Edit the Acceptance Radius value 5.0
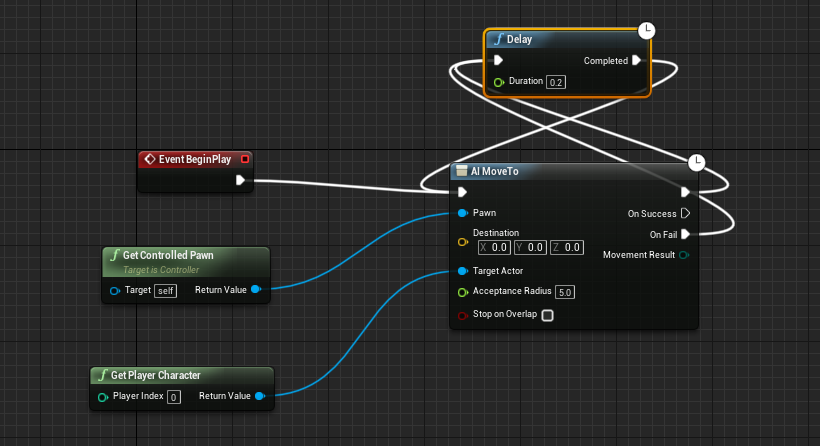820x446 pixels. 565,292
